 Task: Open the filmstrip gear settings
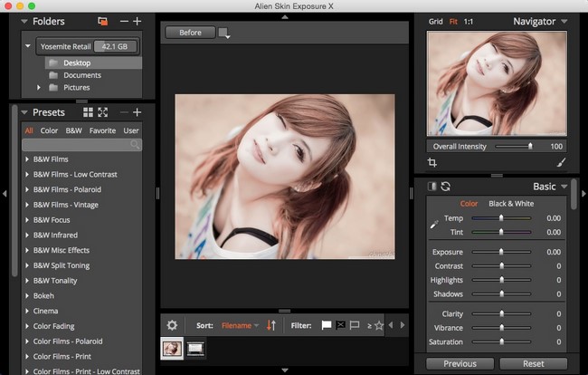(x=172, y=324)
